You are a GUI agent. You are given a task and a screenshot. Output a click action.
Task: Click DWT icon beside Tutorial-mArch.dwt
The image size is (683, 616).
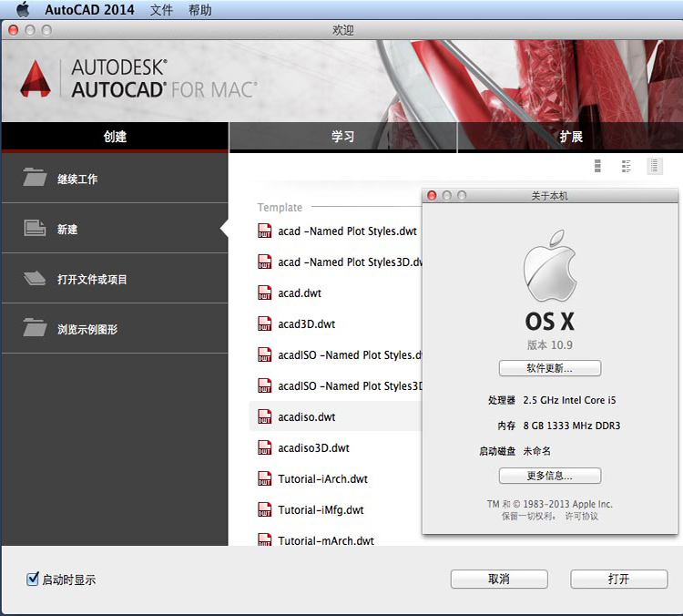tap(264, 539)
